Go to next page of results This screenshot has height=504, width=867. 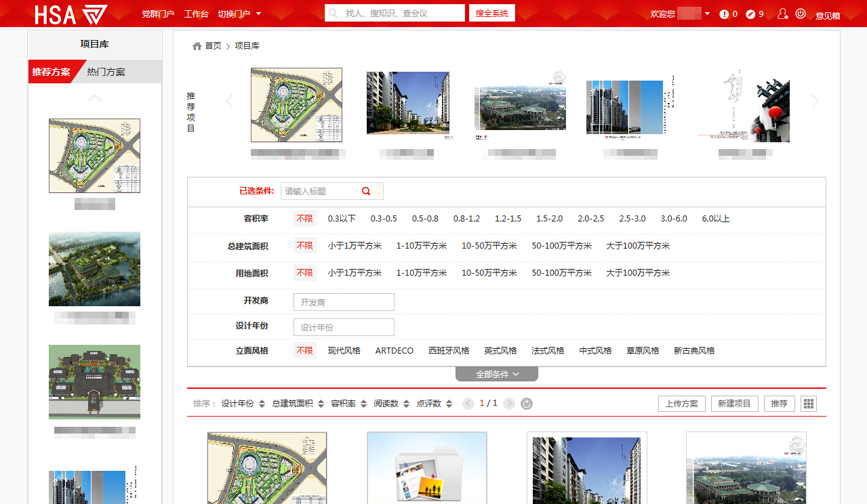509,404
